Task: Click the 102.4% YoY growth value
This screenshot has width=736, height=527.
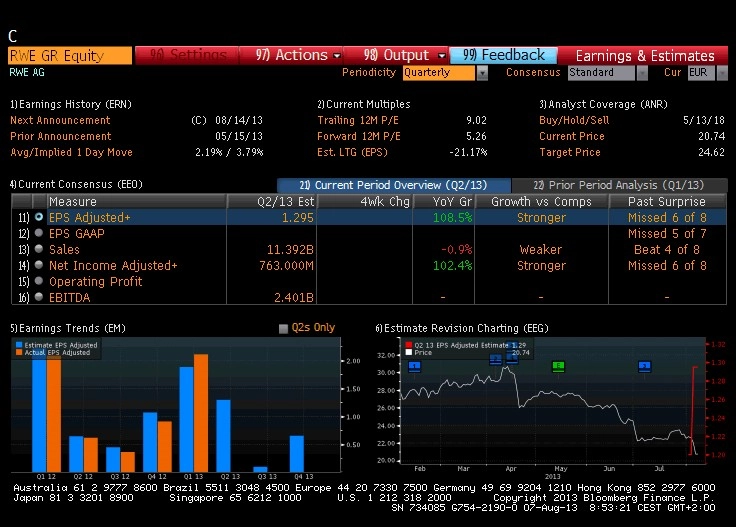Action: coord(452,265)
